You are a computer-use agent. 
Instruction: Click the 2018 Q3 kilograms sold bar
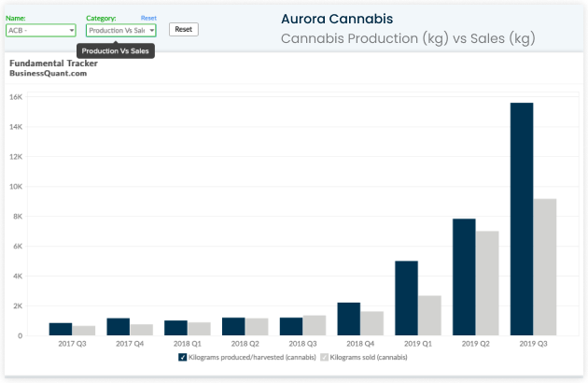pos(315,325)
